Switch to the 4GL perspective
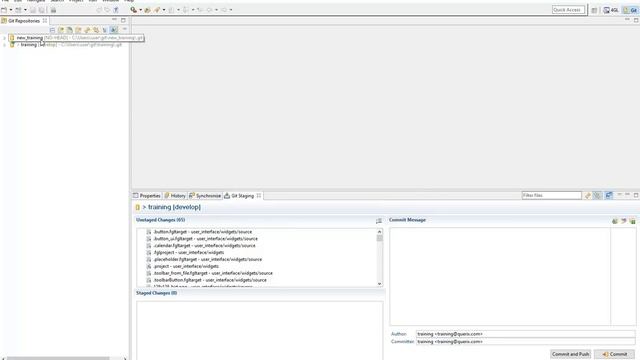This screenshot has height=360, width=640. tap(611, 10)
